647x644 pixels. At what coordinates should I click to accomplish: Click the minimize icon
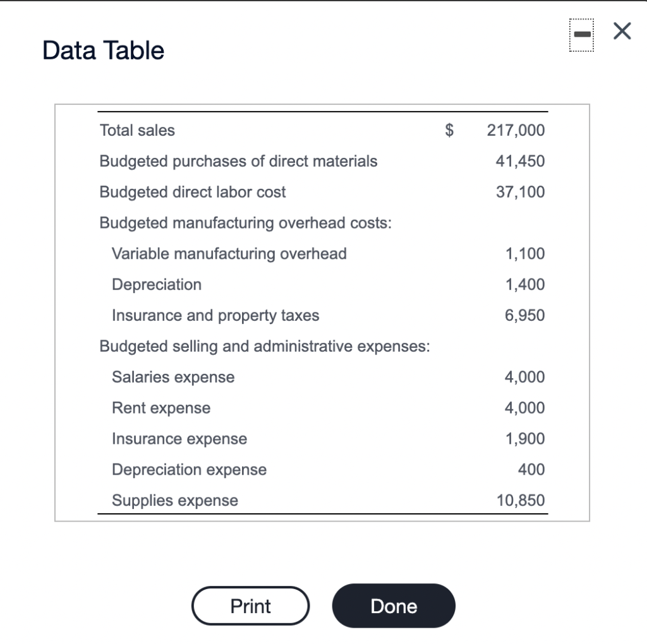(x=581, y=35)
